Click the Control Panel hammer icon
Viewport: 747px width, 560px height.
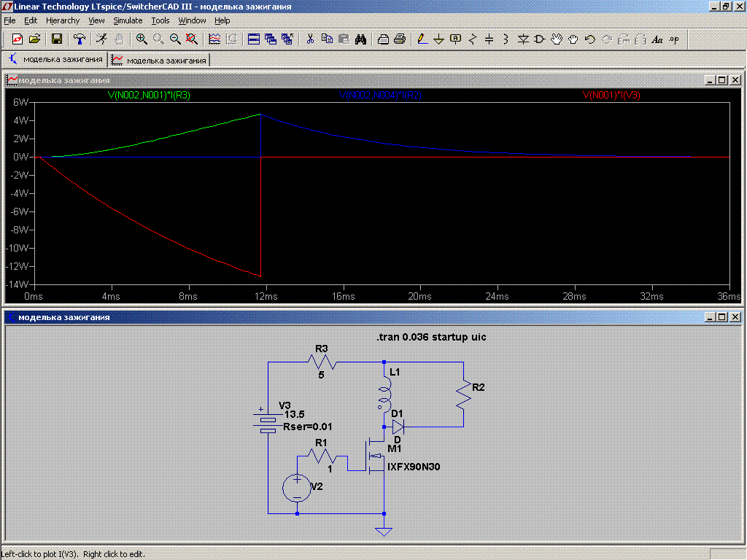(80, 39)
